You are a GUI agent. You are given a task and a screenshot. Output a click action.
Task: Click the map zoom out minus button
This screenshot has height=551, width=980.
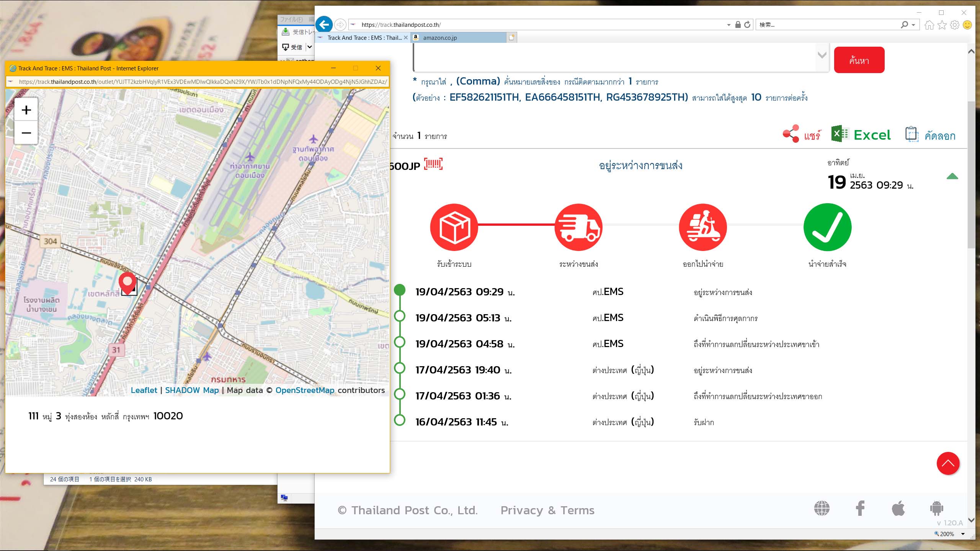pos(26,133)
